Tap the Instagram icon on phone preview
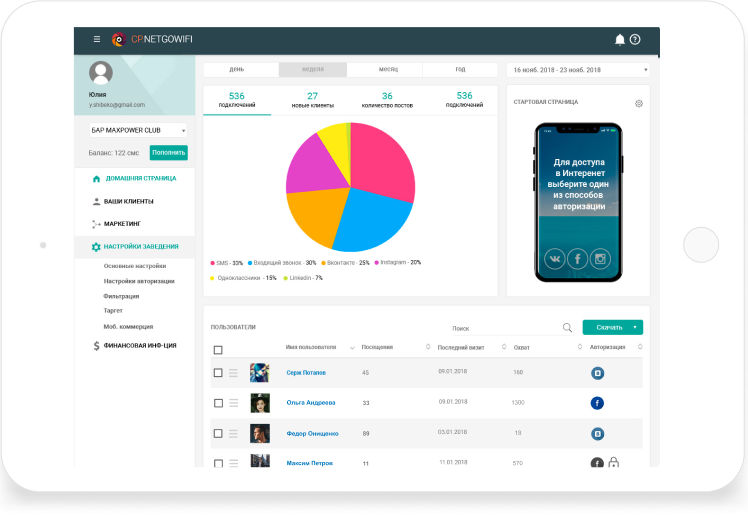Image resolution: width=748 pixels, height=517 pixels. pyautogui.click(x=600, y=259)
